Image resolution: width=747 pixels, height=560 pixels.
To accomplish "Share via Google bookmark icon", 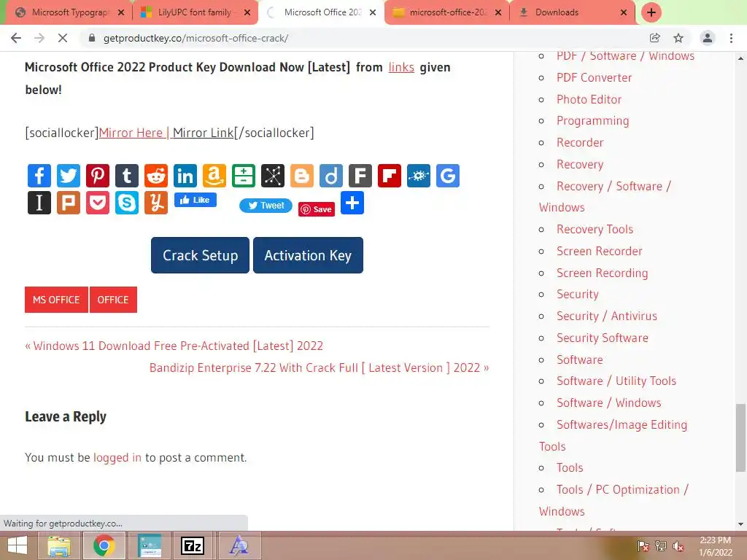I will point(448,176).
